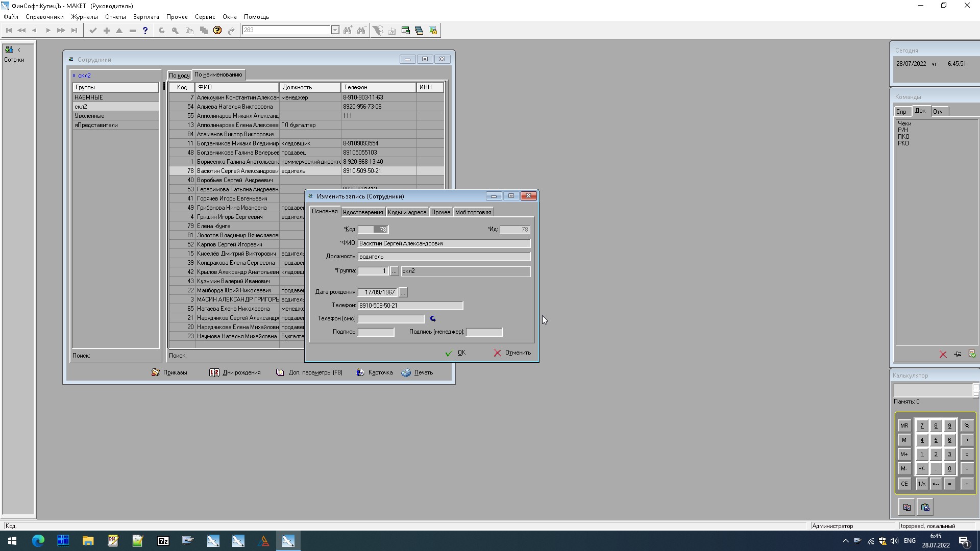Image resolution: width=980 pixels, height=551 pixels.
Task: Click the binoculars search icon with plus
Action: pyautogui.click(x=348, y=31)
